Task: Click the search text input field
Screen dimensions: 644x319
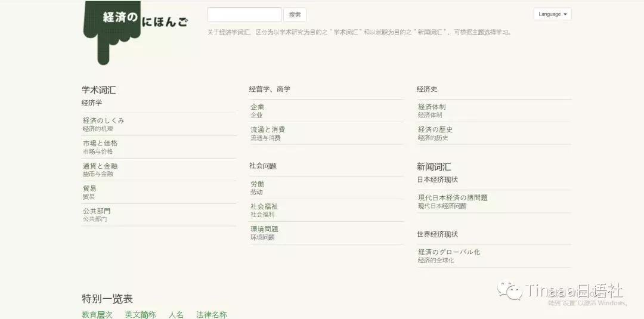Action: [244, 15]
